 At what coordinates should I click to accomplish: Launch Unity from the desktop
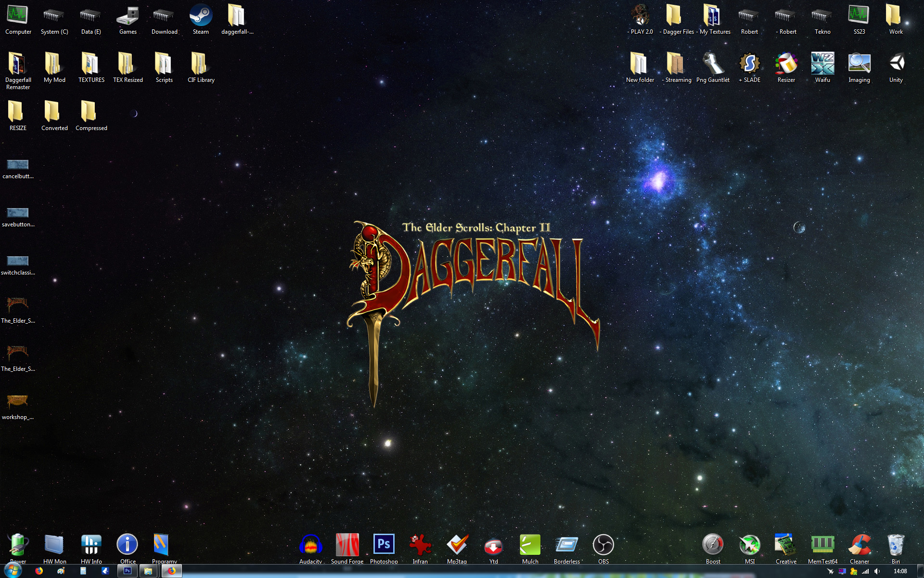tap(896, 68)
